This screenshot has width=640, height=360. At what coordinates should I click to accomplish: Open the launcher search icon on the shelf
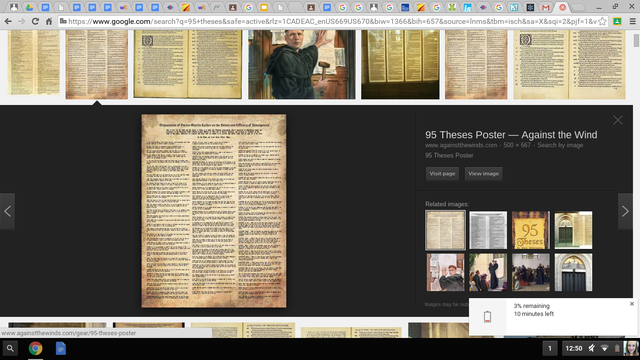click(10, 349)
